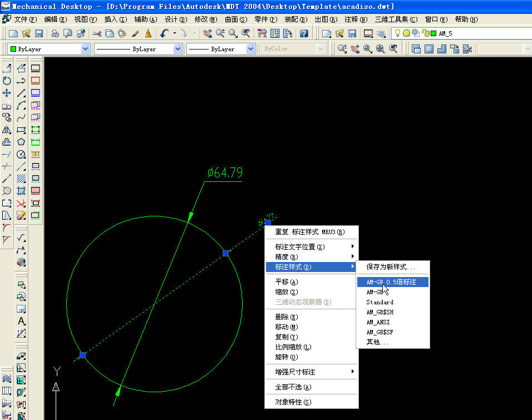Image resolution: width=532 pixels, height=420 pixels.
Task: Click the Undo arrow icon
Action: [165, 33]
